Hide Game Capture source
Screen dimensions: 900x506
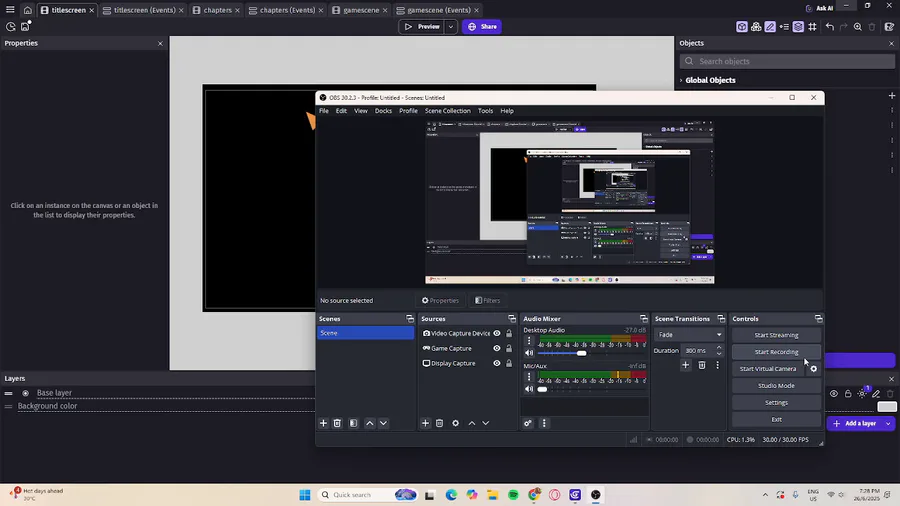497,348
